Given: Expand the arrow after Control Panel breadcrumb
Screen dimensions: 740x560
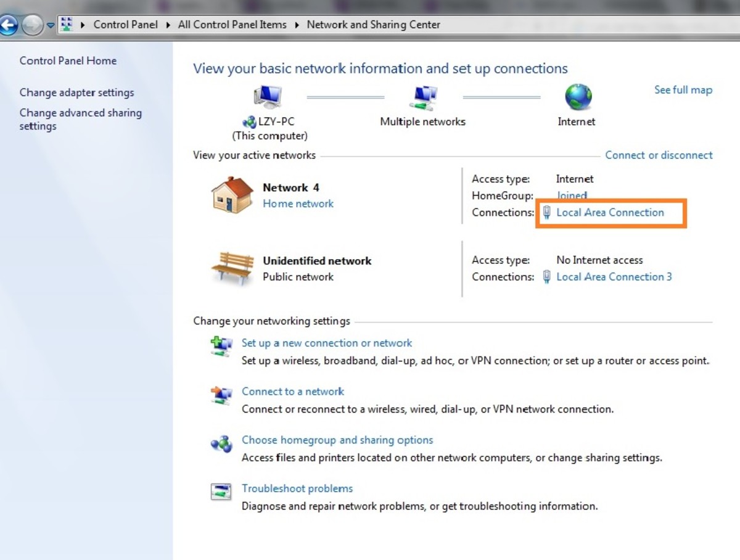Looking at the screenshot, I should (x=168, y=25).
